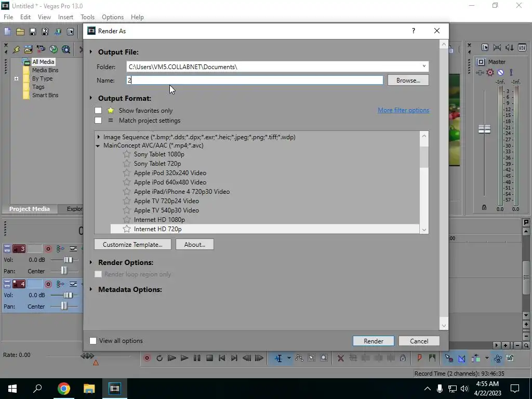Click track 3 volume slider

pos(68,260)
